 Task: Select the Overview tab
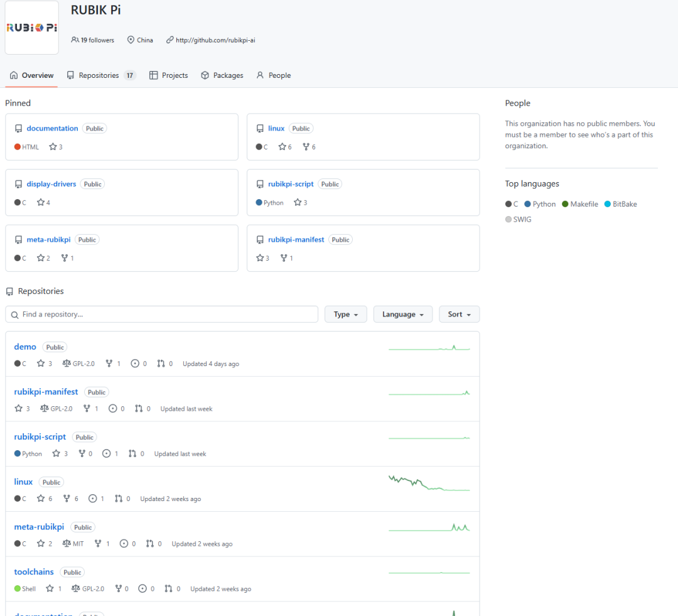click(31, 75)
